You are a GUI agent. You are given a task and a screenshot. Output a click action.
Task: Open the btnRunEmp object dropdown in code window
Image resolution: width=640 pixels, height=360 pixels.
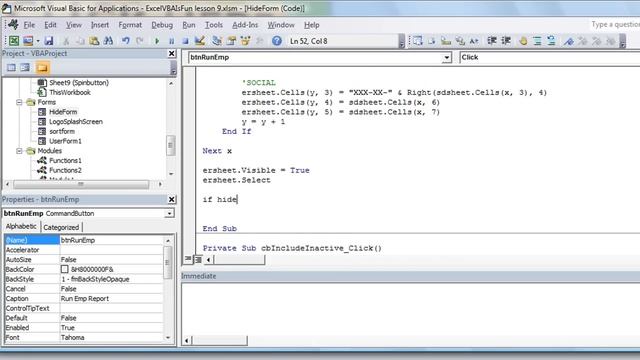(x=447, y=58)
